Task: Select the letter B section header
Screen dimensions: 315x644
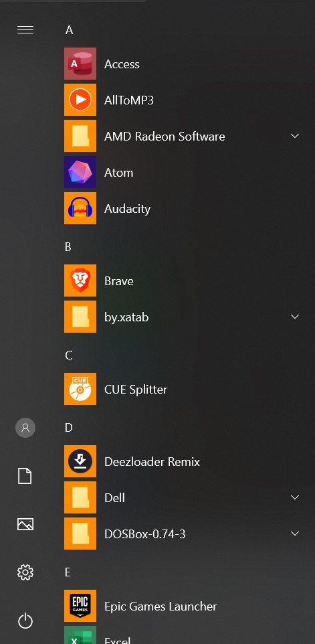Action: pos(68,247)
